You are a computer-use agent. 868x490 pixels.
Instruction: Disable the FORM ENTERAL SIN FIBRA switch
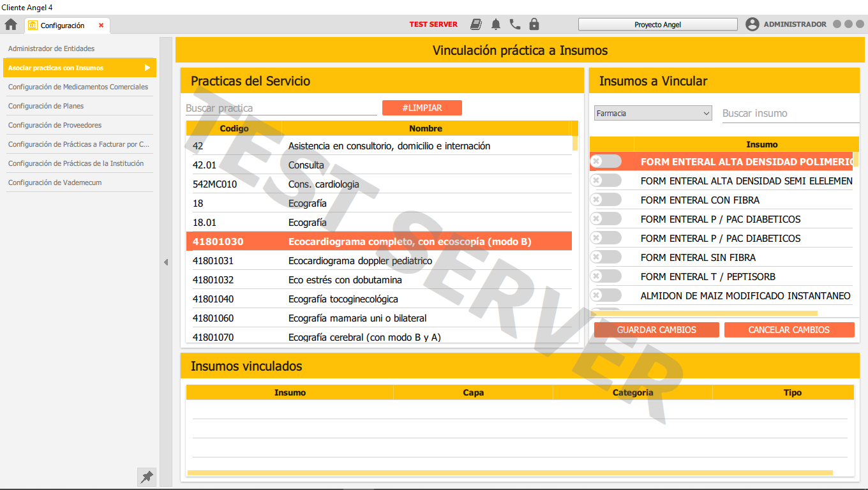[x=606, y=256]
